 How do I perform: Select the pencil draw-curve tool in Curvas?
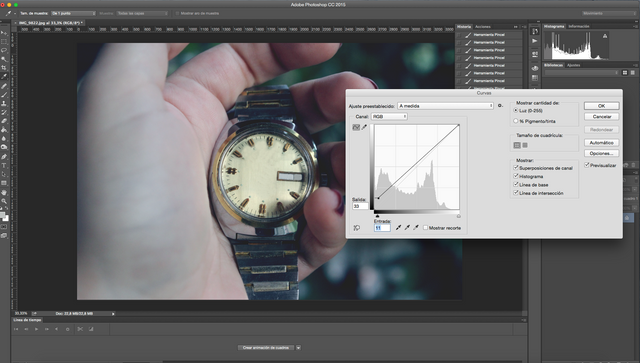pos(364,127)
